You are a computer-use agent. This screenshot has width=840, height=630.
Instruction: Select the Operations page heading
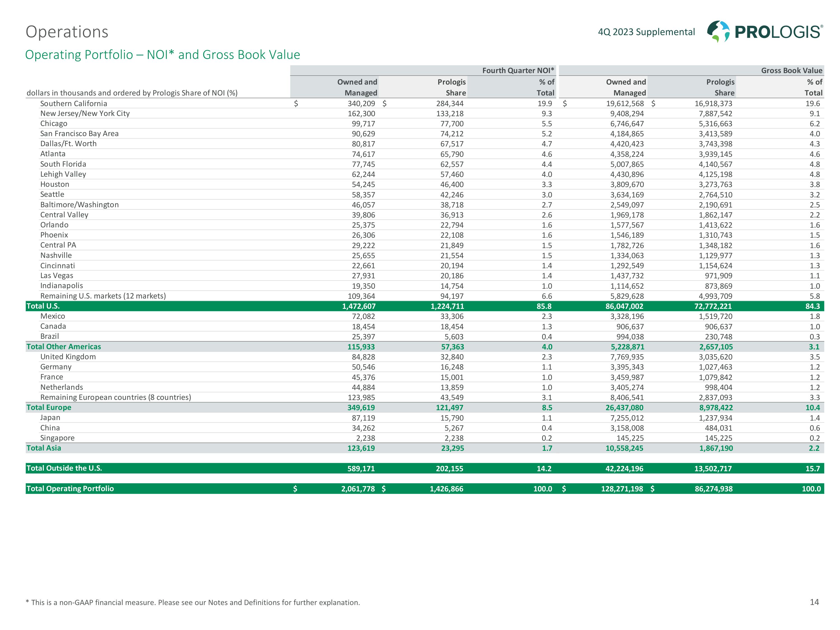click(x=67, y=32)
